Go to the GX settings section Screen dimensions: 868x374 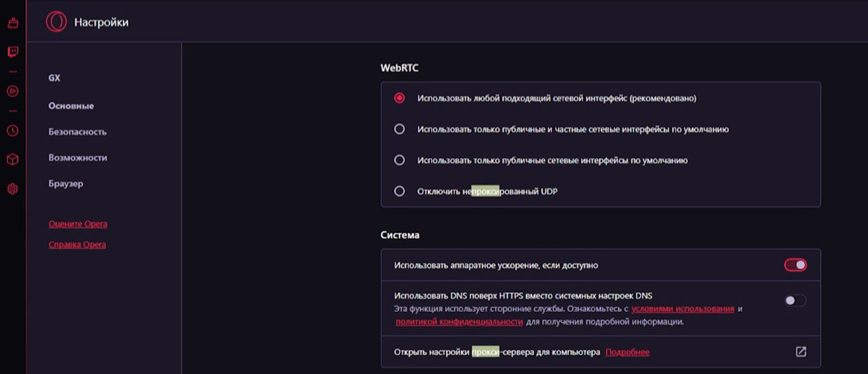coord(54,78)
